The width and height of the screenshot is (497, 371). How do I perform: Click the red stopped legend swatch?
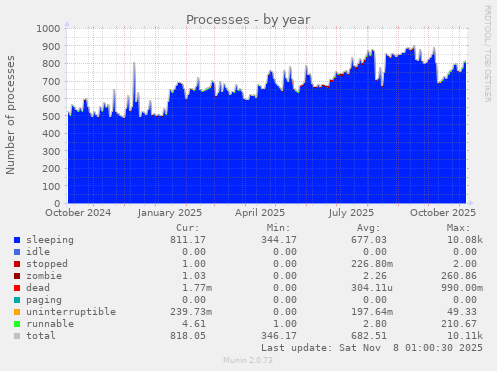click(x=17, y=264)
